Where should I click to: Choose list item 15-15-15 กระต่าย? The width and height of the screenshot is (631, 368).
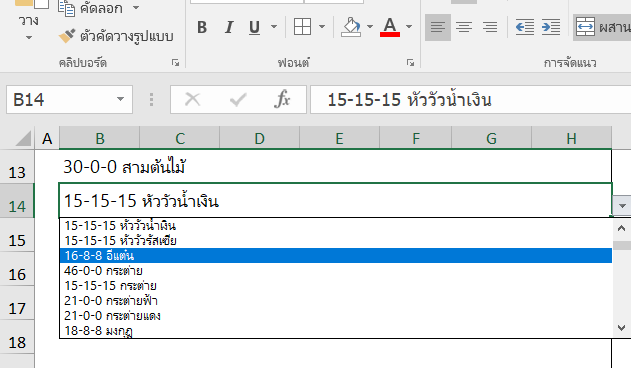(x=336, y=285)
